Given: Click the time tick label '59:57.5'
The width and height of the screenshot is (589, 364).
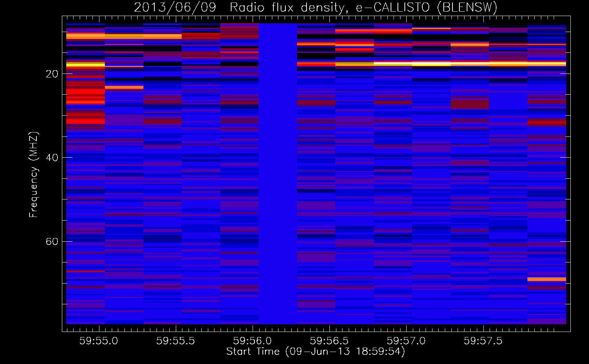Looking at the screenshot, I should click(x=483, y=341).
